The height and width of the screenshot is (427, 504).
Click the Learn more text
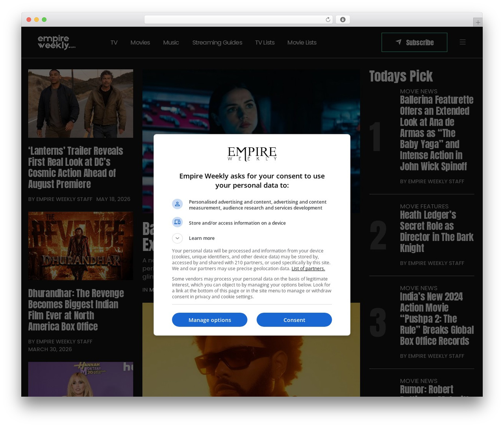pyautogui.click(x=202, y=238)
